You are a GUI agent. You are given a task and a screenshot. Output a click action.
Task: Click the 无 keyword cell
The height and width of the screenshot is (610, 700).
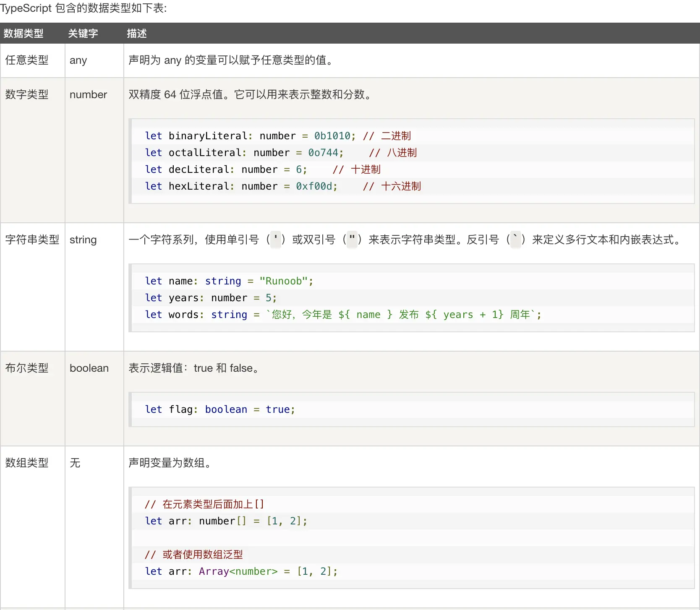(75, 463)
